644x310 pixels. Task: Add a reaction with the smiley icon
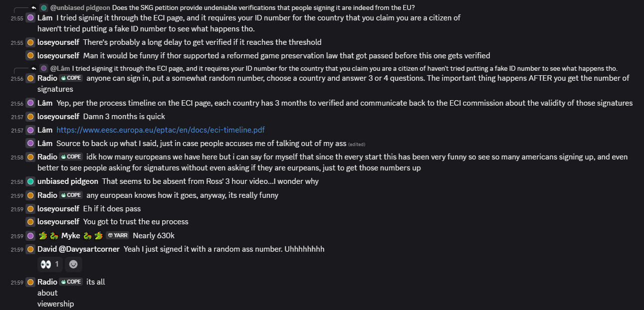point(73,264)
